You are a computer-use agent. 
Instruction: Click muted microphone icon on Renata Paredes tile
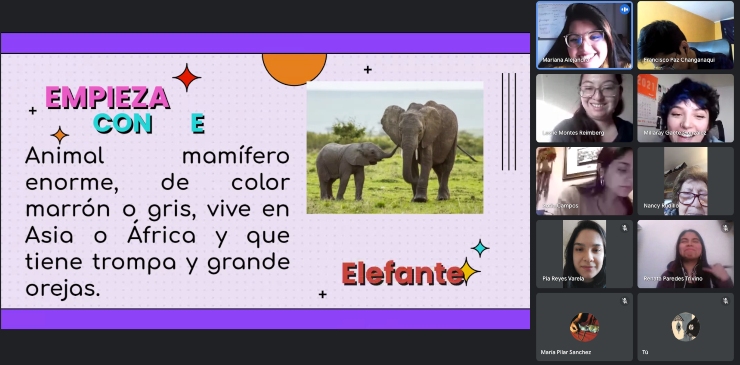coord(725,228)
